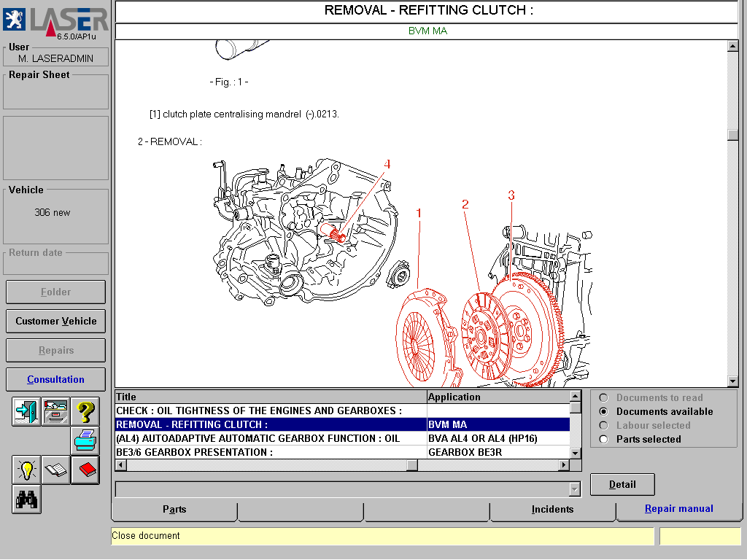The height and width of the screenshot is (560, 747).
Task: Click the red book icon
Action: click(x=85, y=470)
